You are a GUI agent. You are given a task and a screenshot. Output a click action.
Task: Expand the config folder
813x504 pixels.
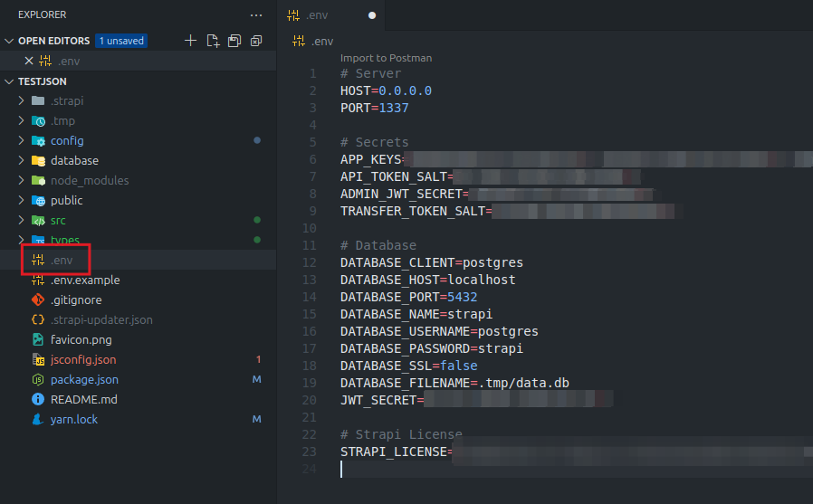pos(66,141)
